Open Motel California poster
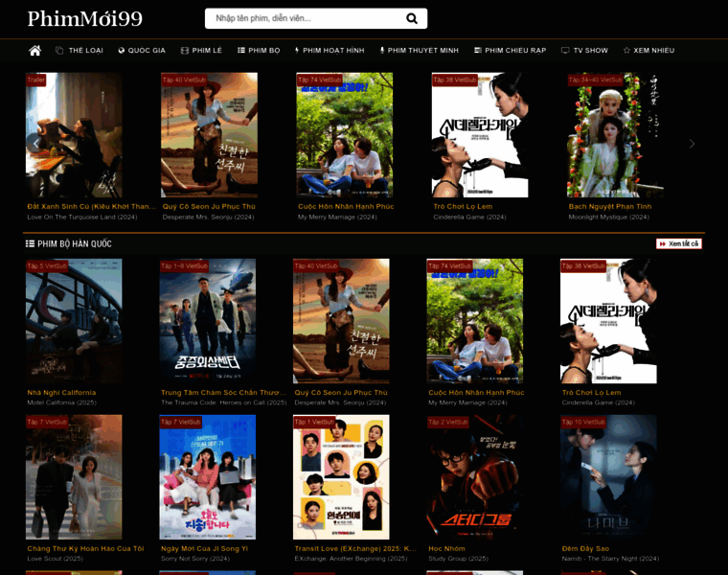 74,321
